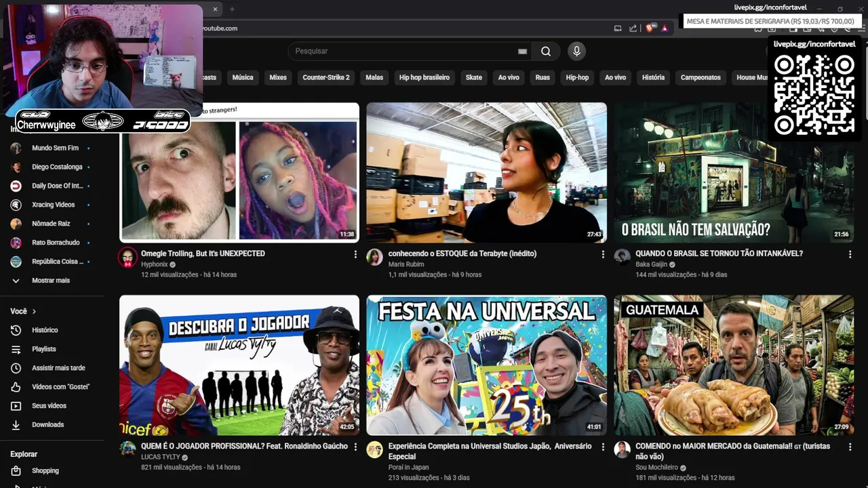Click "821 mil visualizações • há 14 horas" text

191,468
